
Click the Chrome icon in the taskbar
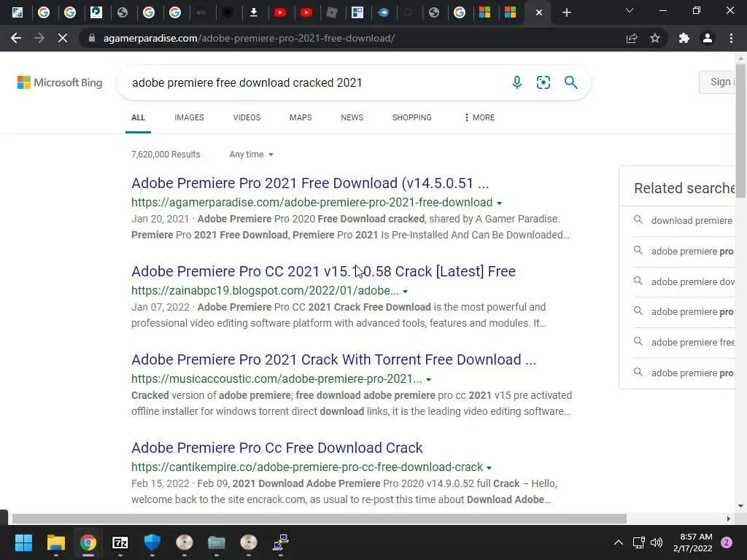click(x=88, y=542)
